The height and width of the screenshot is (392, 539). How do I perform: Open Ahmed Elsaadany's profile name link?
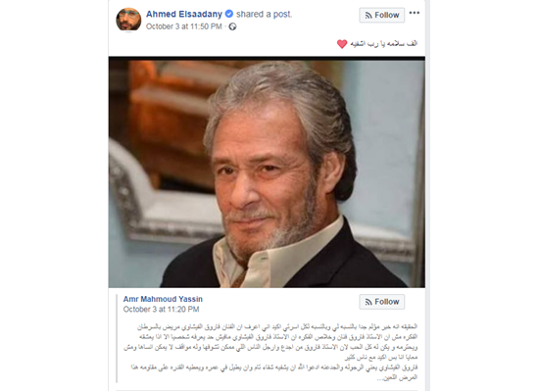pos(184,14)
